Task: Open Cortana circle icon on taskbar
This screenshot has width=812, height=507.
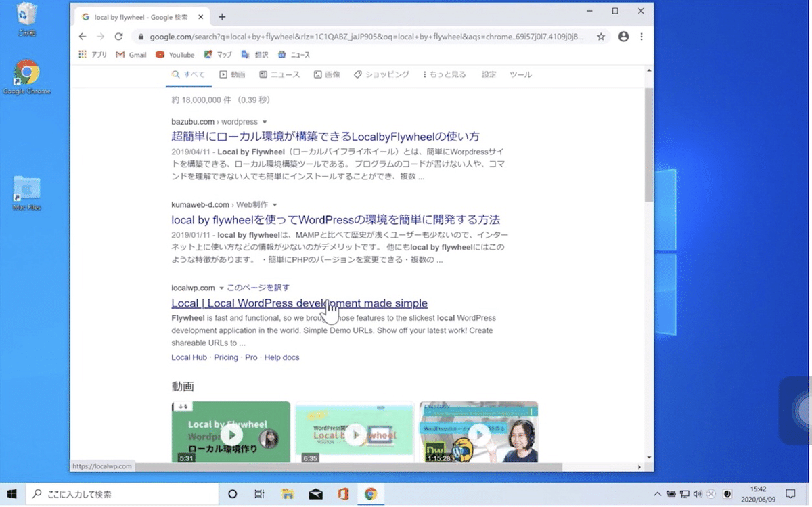Action: (x=232, y=494)
